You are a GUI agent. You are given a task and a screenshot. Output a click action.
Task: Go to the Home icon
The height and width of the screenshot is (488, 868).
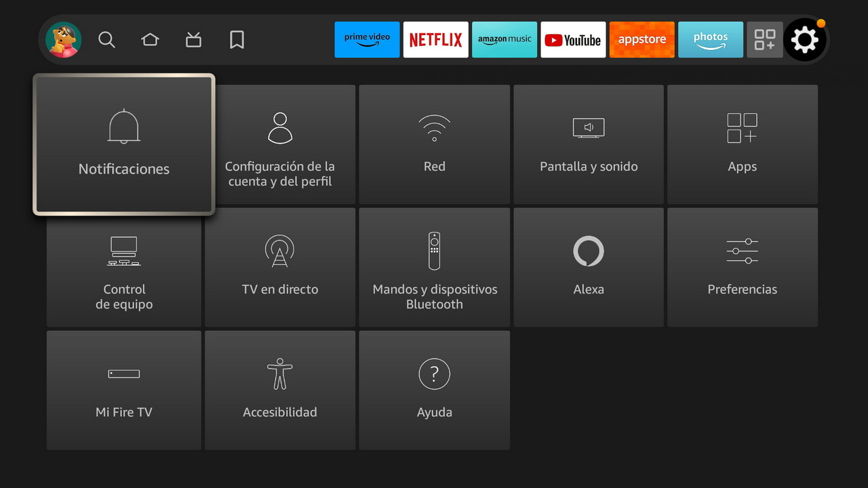150,40
